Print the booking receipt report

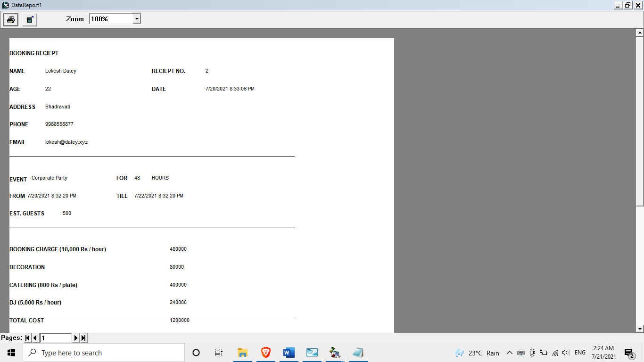coord(10,19)
